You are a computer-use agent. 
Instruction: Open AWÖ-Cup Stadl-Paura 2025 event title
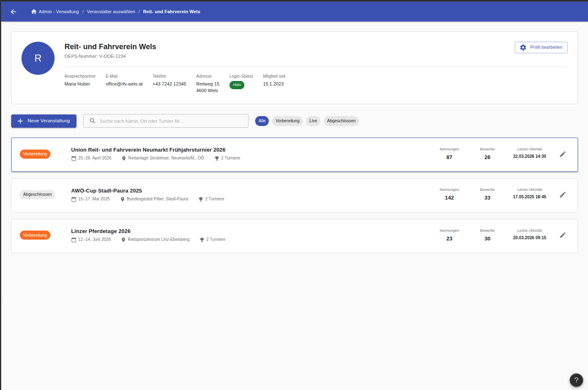coord(106,191)
